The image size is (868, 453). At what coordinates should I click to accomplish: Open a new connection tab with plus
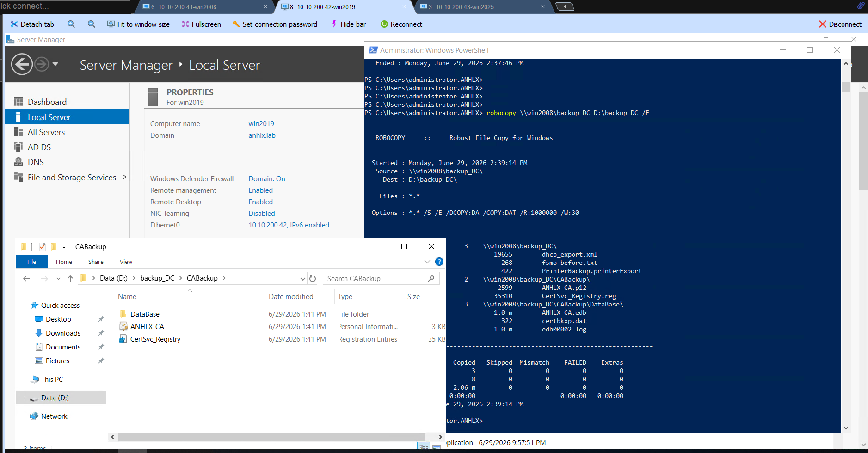[x=565, y=6]
